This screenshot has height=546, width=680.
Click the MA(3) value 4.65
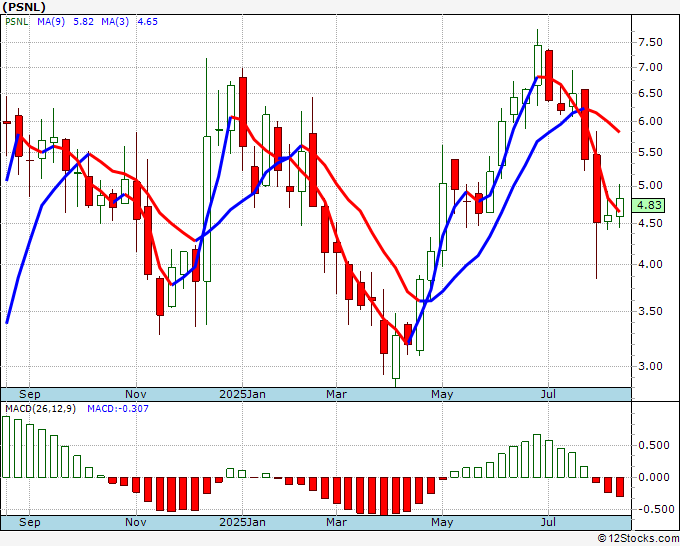pos(147,22)
